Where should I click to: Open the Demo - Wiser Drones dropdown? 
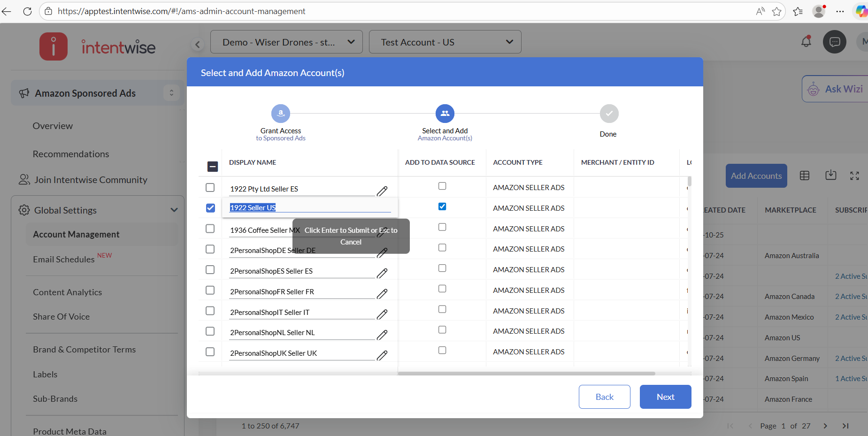(286, 42)
